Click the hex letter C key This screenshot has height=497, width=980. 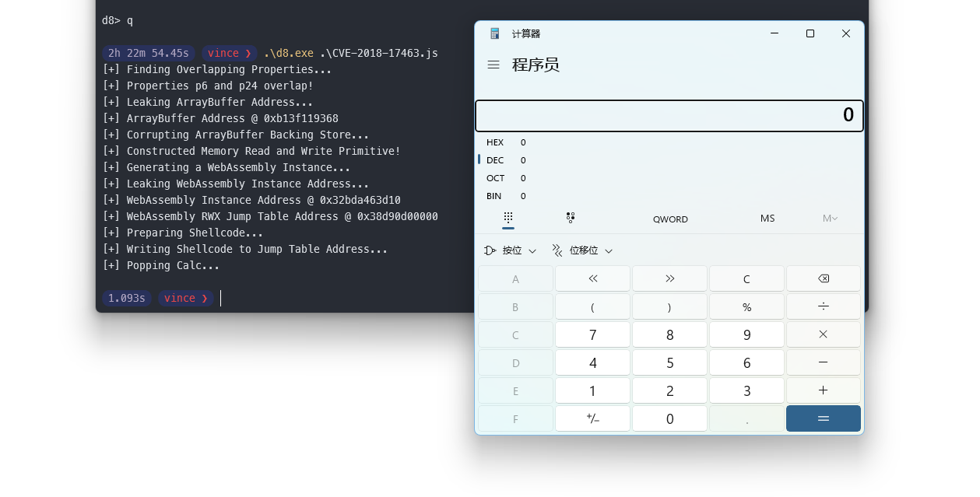[x=515, y=334]
